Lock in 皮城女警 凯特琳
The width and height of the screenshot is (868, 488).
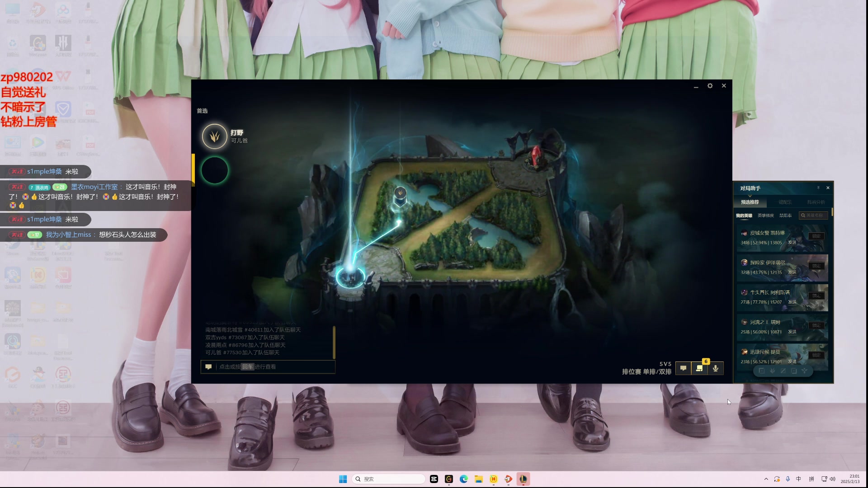(x=816, y=236)
